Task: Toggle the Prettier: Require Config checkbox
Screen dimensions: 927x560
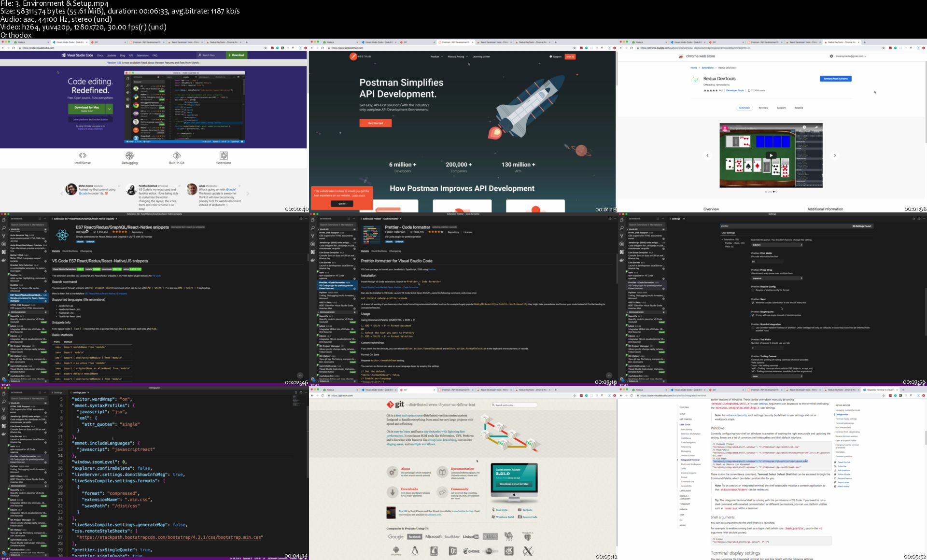Action: point(753,290)
